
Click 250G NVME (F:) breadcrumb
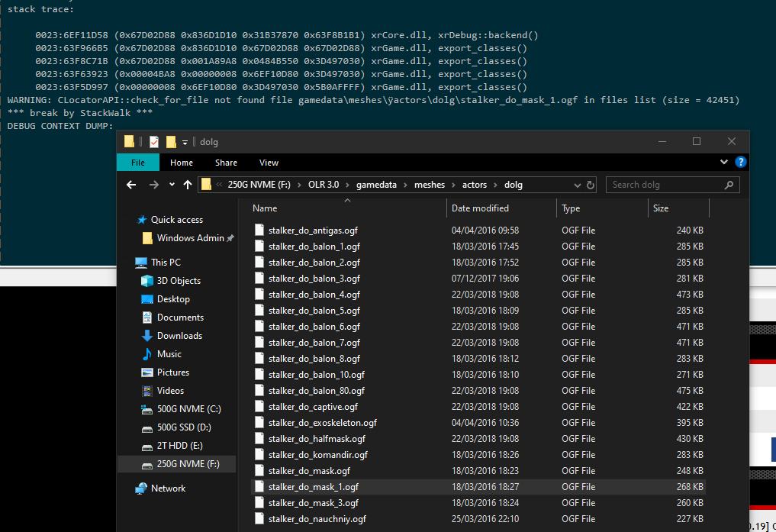click(259, 185)
